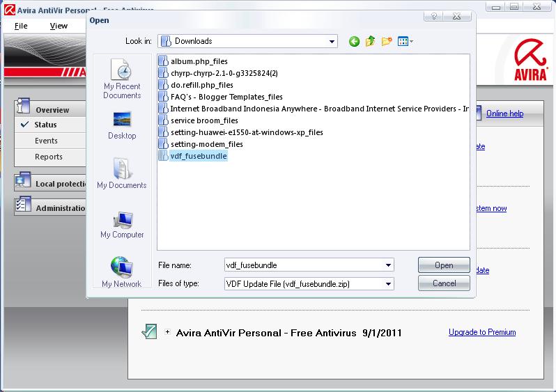The width and height of the screenshot is (556, 392).
Task: Open My Network in places bar
Action: [x=122, y=272]
